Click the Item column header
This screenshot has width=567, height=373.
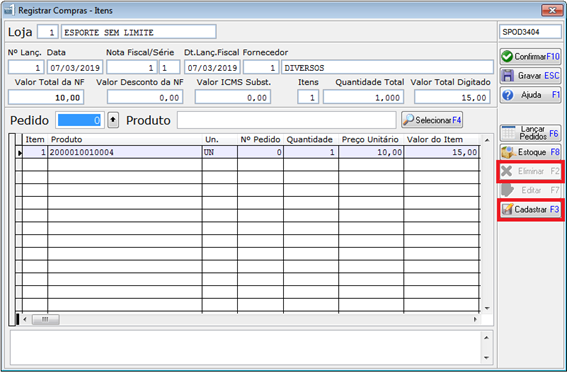(35, 140)
